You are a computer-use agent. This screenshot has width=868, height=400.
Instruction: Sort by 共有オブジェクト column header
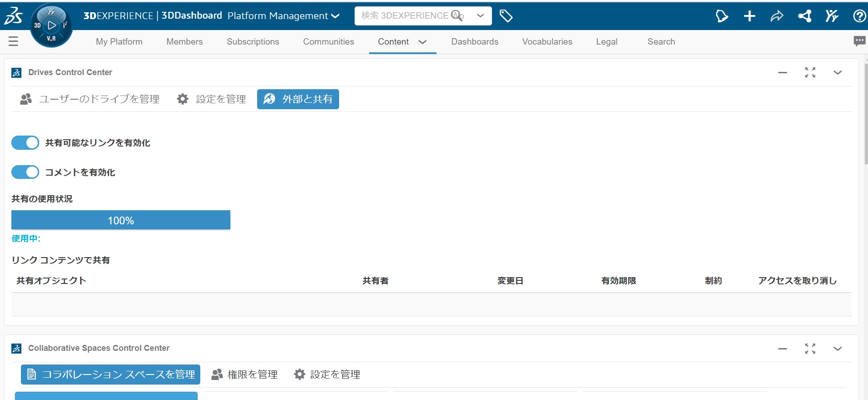click(51, 281)
